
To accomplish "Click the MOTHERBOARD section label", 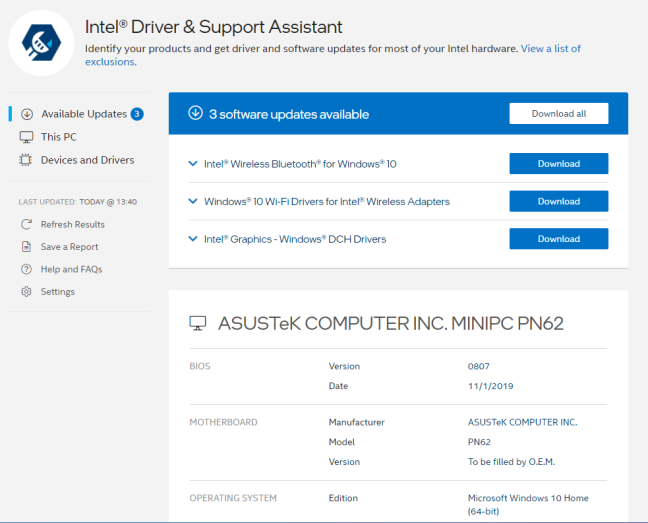I will [x=223, y=422].
